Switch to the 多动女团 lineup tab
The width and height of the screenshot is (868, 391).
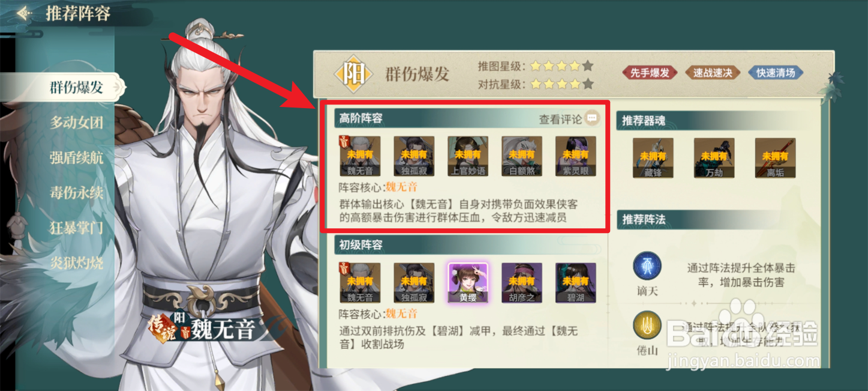pyautogui.click(x=77, y=123)
